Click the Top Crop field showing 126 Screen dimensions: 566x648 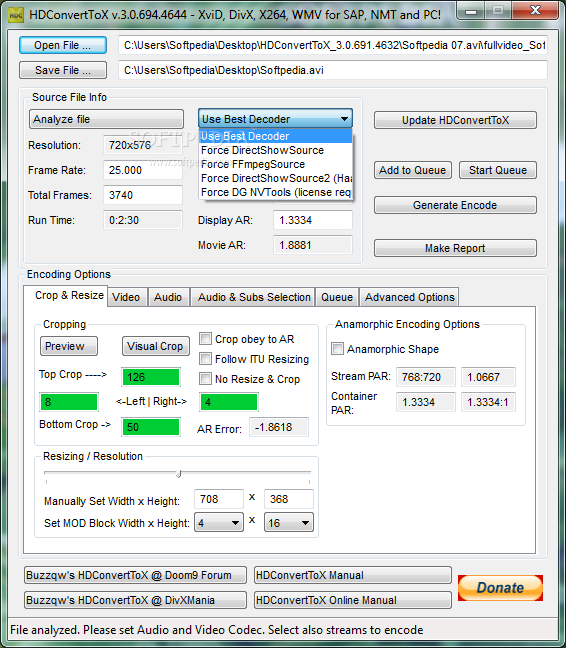pyautogui.click(x=151, y=377)
